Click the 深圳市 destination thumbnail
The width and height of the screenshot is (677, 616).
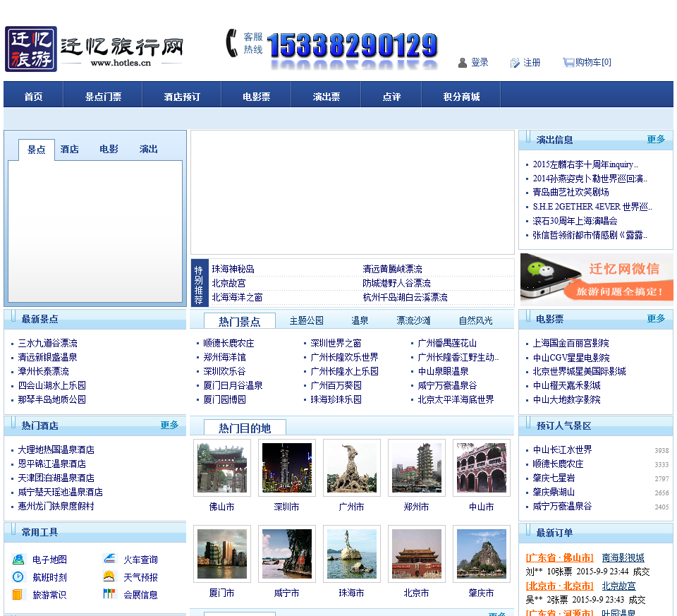tap(286, 468)
